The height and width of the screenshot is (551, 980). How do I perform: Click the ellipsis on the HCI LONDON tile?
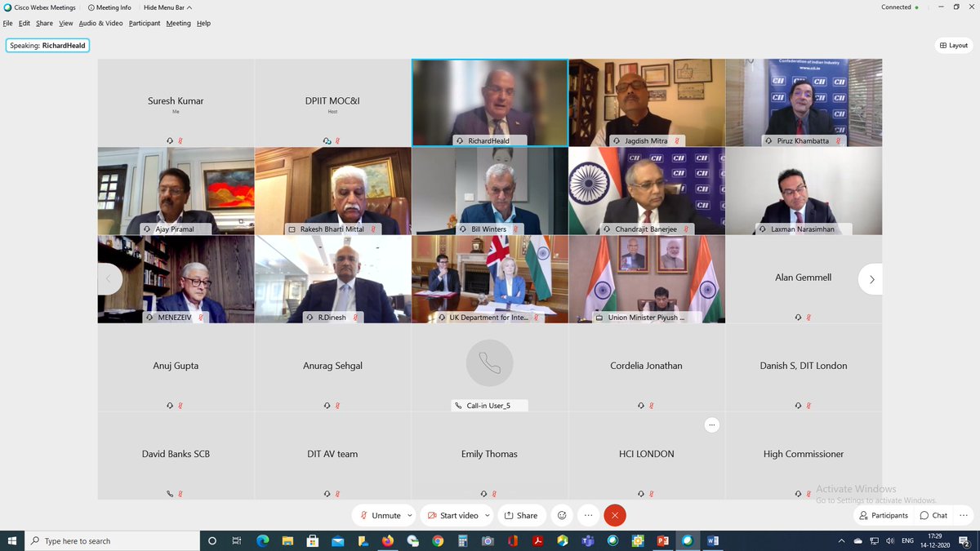click(x=711, y=424)
